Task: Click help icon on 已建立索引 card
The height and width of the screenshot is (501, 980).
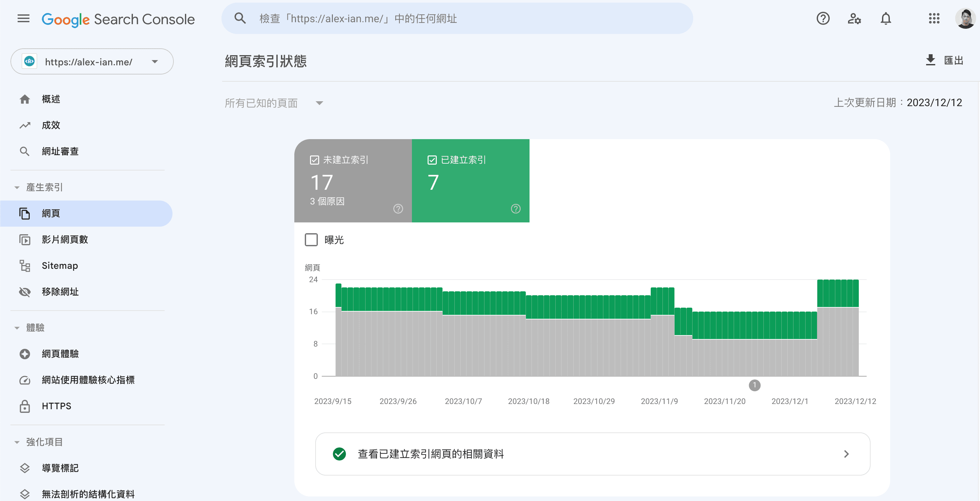Action: click(x=515, y=209)
